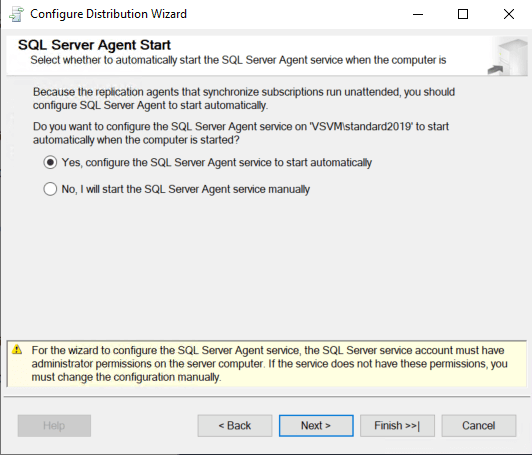Image resolution: width=532 pixels, height=455 pixels.
Task: Click the Configure Distribution Wizard title icon
Action: (x=16, y=14)
